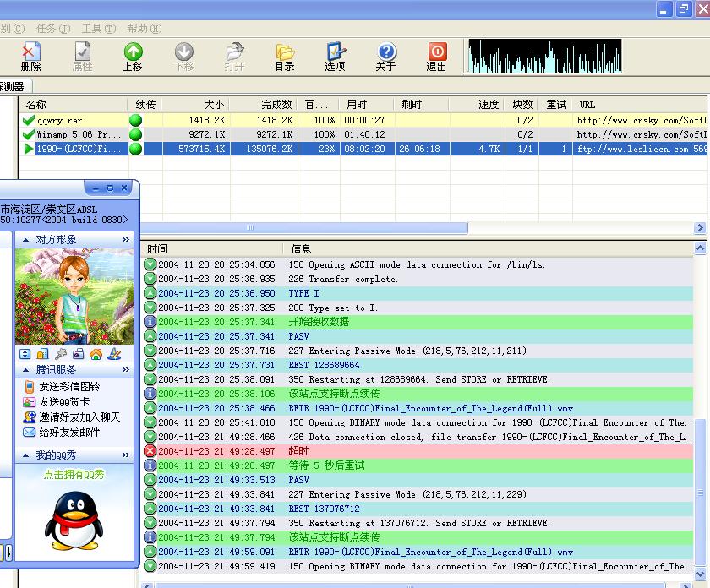
Task: Click the 打开 (Open) toolbar icon
Action: pos(235,57)
